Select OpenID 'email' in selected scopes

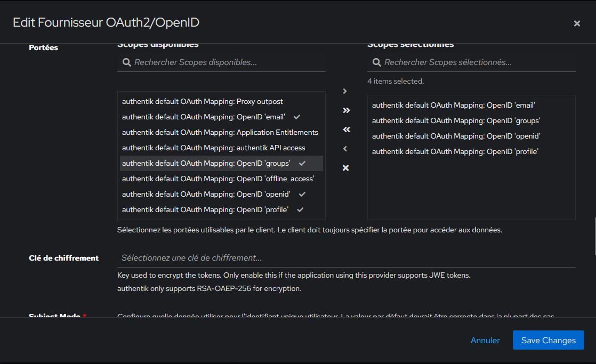click(471, 105)
